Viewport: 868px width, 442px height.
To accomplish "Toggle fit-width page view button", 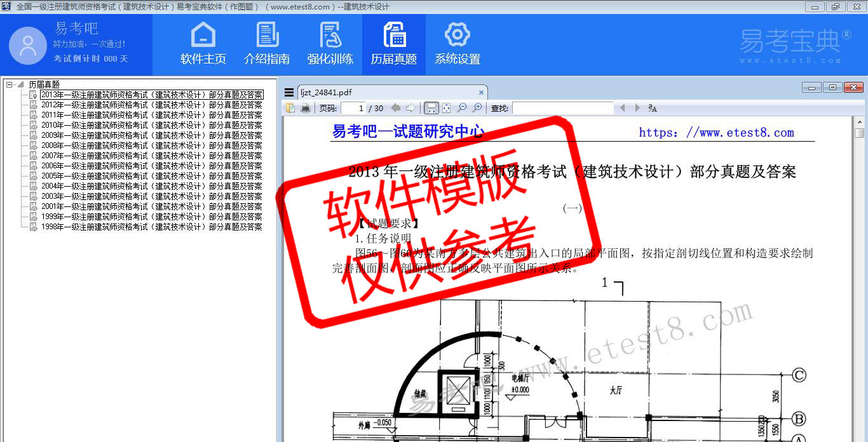I will [431, 108].
